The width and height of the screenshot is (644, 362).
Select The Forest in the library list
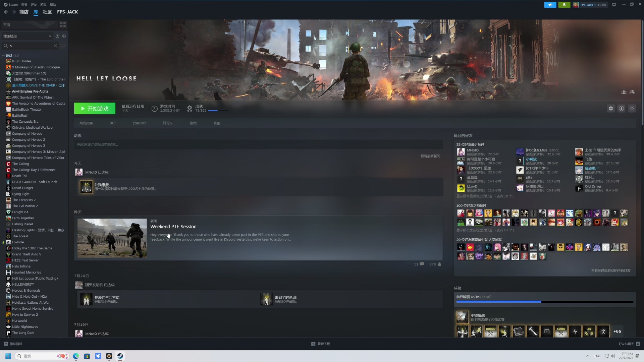(x=20, y=236)
